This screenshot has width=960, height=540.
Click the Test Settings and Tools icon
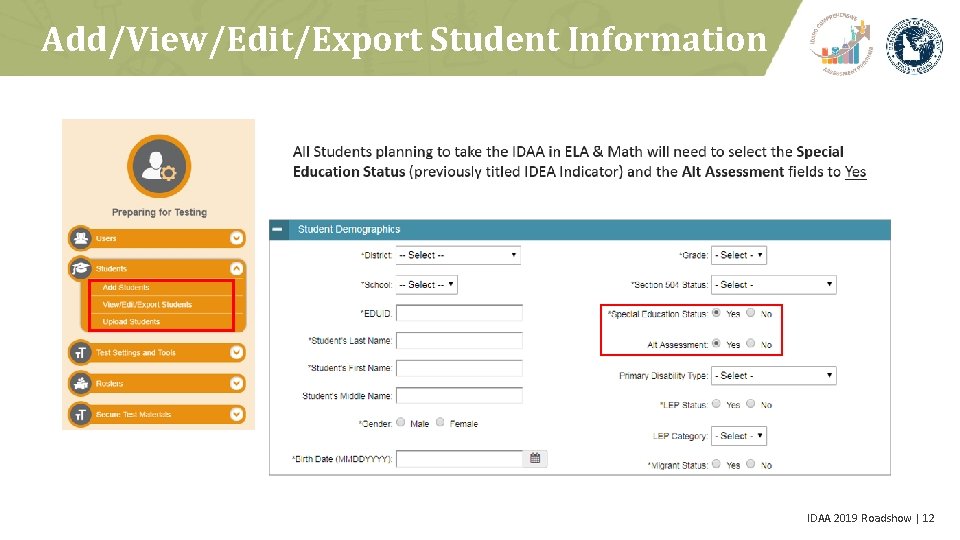point(80,353)
